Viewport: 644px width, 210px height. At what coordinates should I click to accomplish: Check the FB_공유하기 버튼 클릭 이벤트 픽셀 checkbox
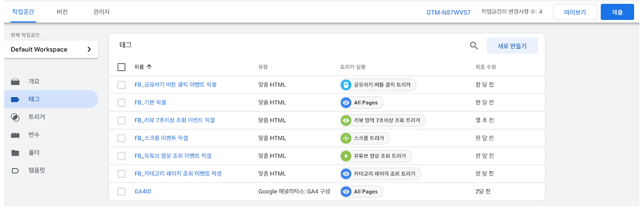point(121,85)
